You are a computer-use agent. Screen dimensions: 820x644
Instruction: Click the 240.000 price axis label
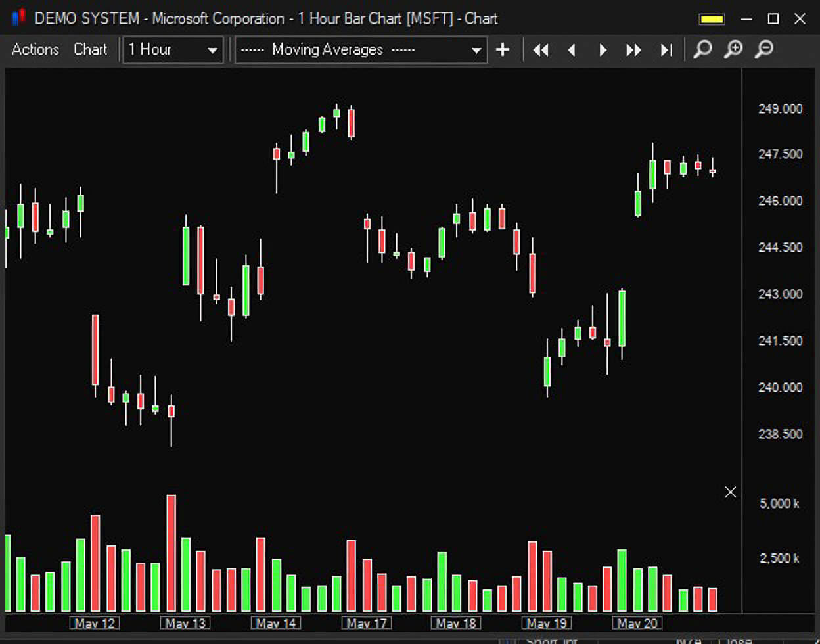pyautogui.click(x=780, y=387)
